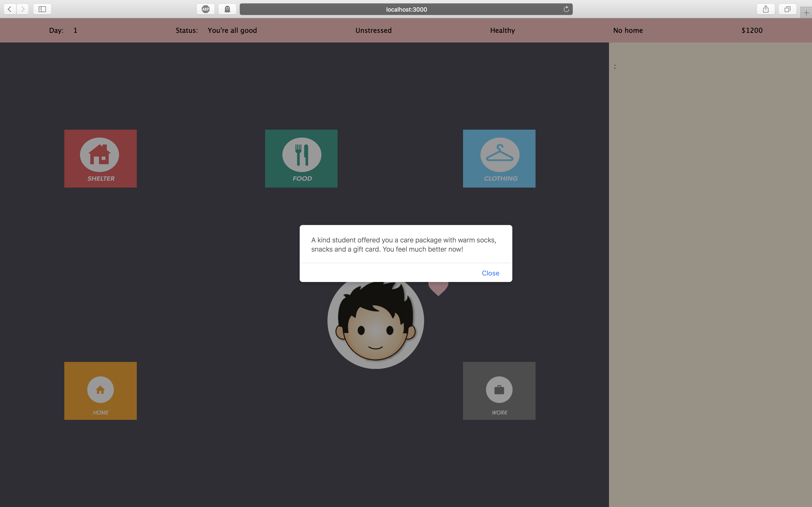
Task: Open the Food fork and knife tile
Action: point(301,158)
